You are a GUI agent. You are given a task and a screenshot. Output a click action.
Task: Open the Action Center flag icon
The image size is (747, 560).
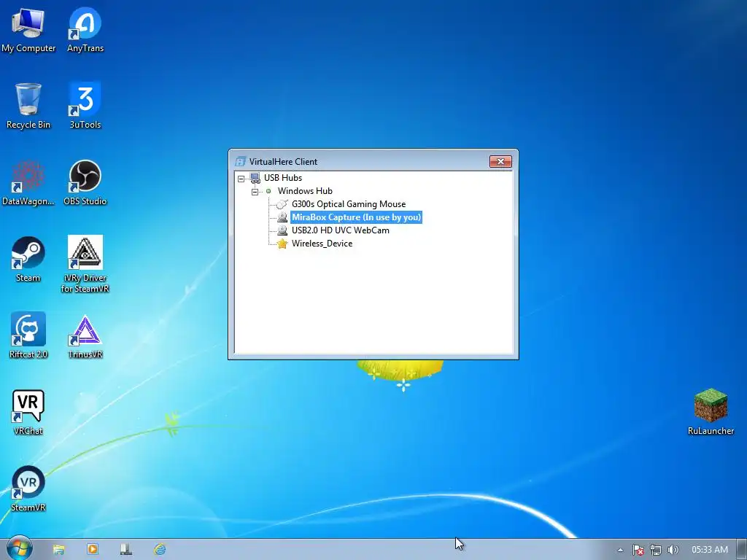click(638, 550)
